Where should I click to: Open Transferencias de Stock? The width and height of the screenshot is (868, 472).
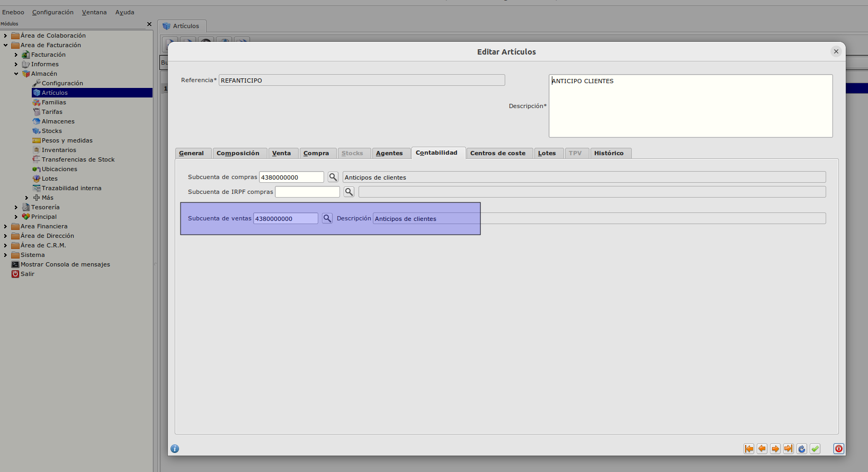(78, 159)
